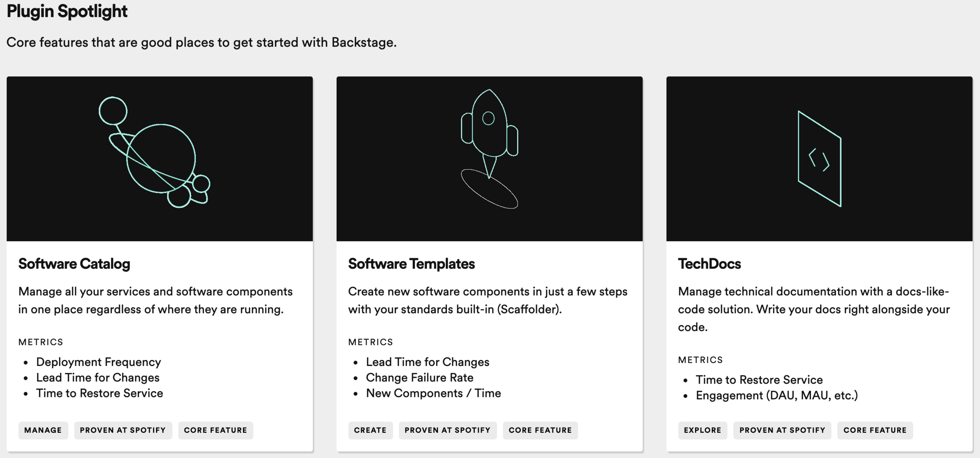Select the CREATE tag chip
Image resolution: width=980 pixels, height=458 pixels.
click(x=370, y=430)
